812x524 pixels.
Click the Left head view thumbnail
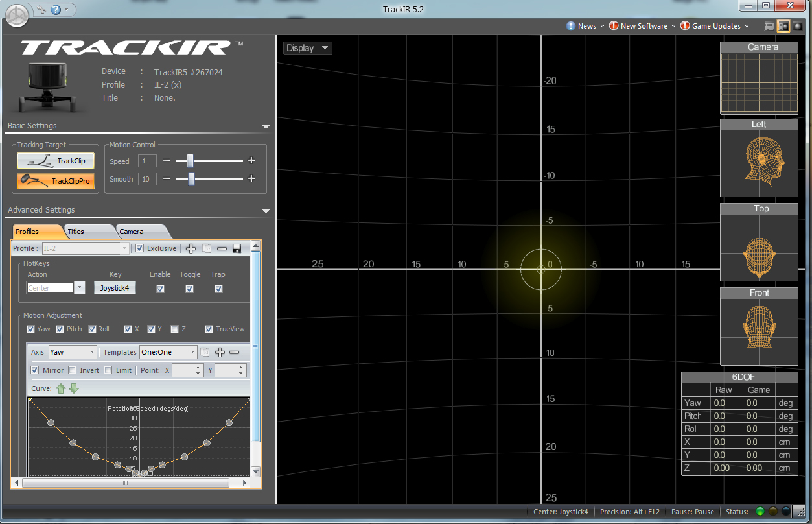pos(759,162)
